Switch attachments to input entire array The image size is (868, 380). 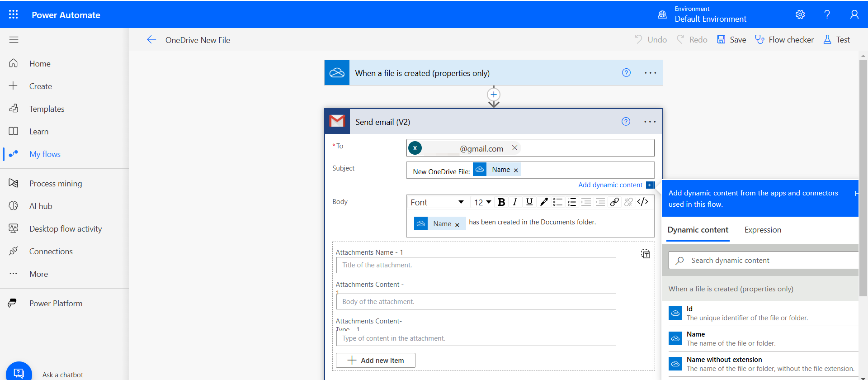click(646, 254)
